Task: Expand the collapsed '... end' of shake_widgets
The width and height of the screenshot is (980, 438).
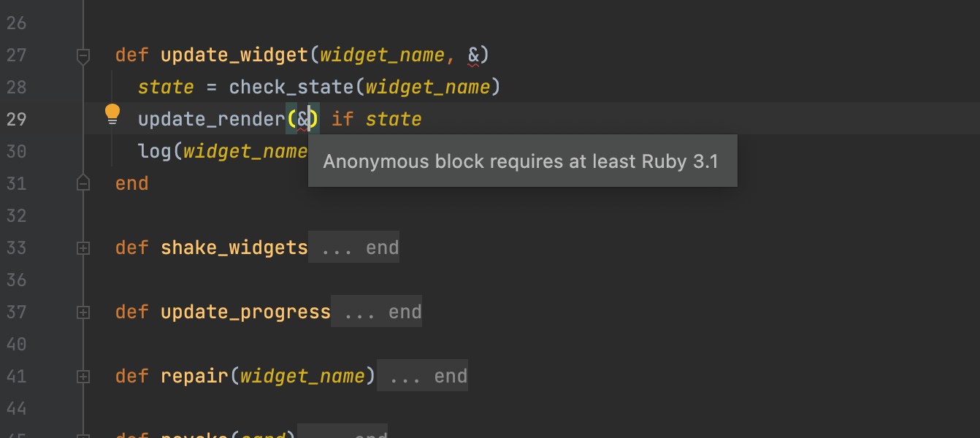Action: [353, 247]
